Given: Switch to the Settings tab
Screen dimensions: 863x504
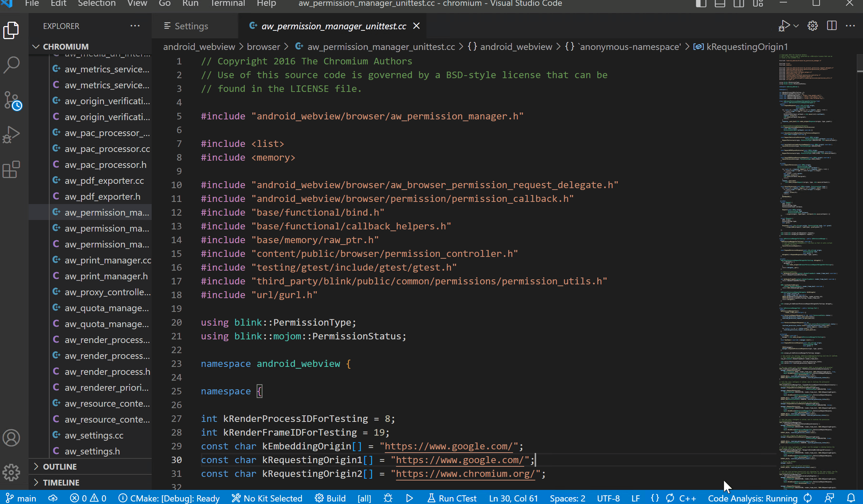Looking at the screenshot, I should [x=191, y=26].
